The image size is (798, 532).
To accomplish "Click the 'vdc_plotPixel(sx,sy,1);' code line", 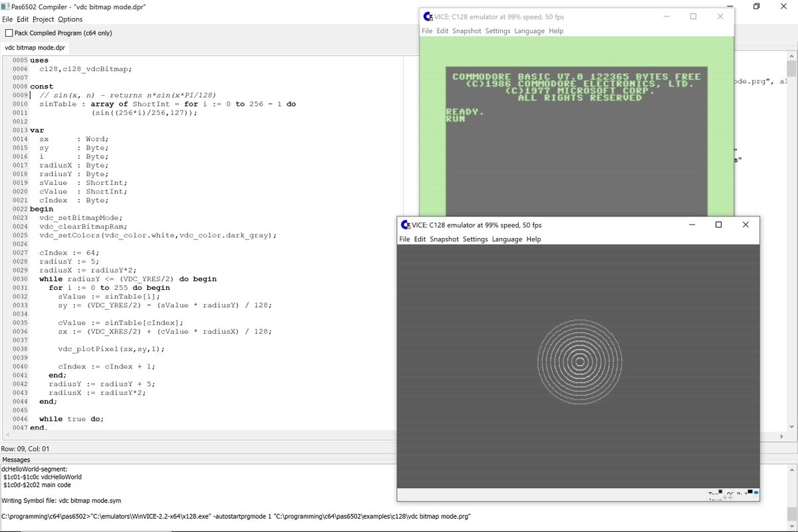I will click(x=110, y=348).
